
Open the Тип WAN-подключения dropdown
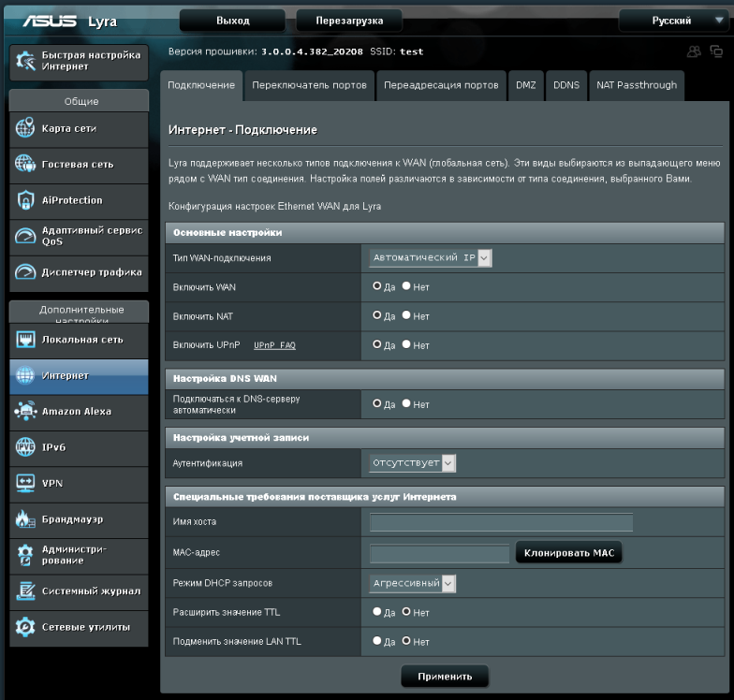click(431, 258)
